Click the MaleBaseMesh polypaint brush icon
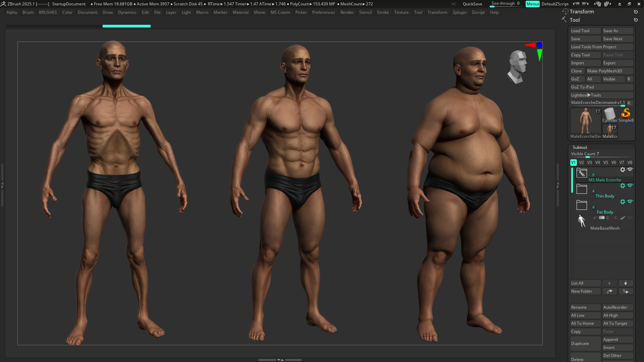Screen dimensions: 644x362 tap(623, 218)
